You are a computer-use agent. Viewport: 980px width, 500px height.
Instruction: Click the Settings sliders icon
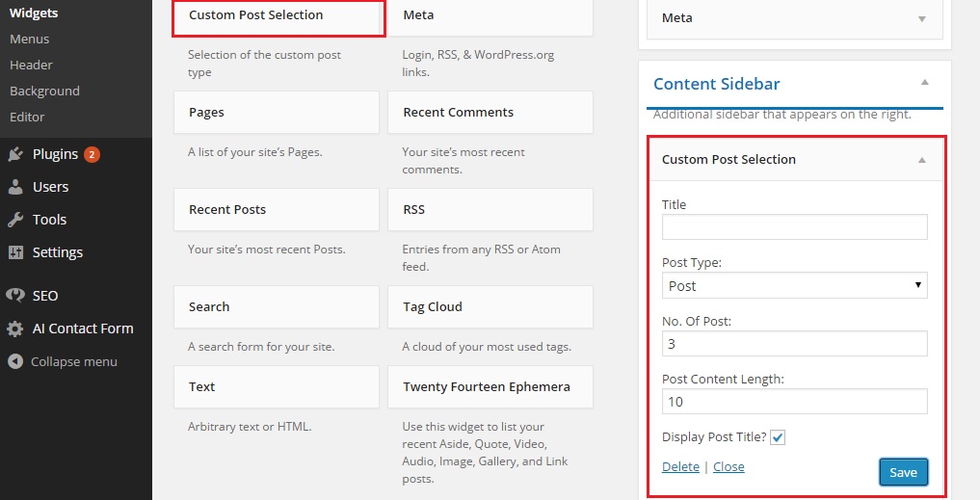point(15,252)
